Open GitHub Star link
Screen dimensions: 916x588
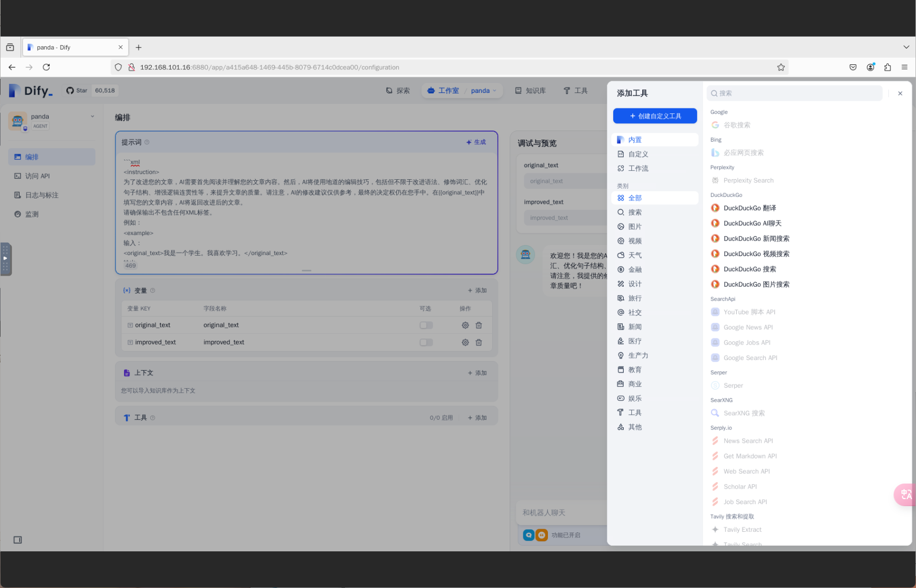pos(91,90)
